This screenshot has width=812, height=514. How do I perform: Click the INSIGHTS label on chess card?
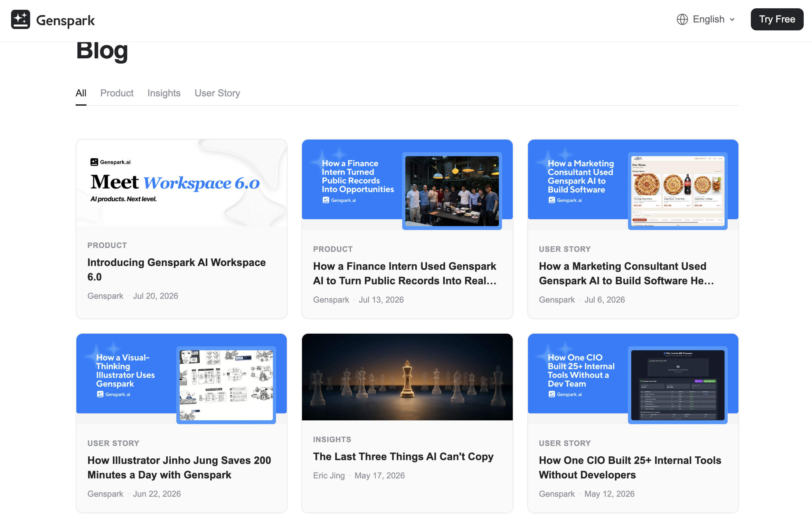click(x=332, y=439)
